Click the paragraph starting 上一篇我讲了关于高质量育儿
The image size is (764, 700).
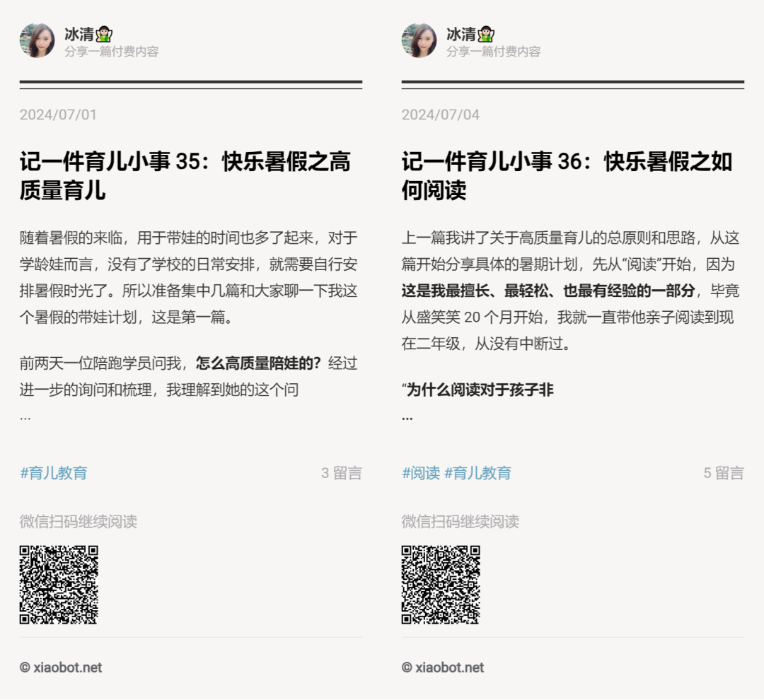tap(571, 291)
